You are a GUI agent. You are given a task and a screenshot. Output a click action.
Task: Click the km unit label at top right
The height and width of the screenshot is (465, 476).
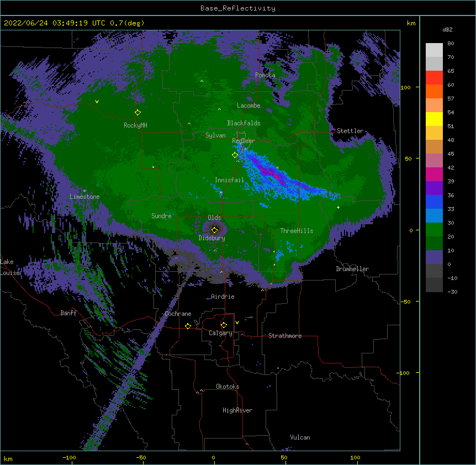(x=411, y=23)
